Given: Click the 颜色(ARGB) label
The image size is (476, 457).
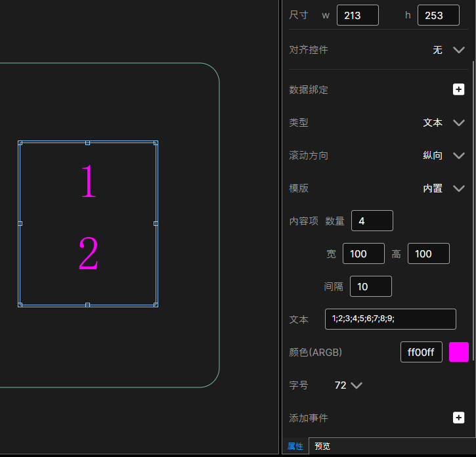Looking at the screenshot, I should point(315,352).
